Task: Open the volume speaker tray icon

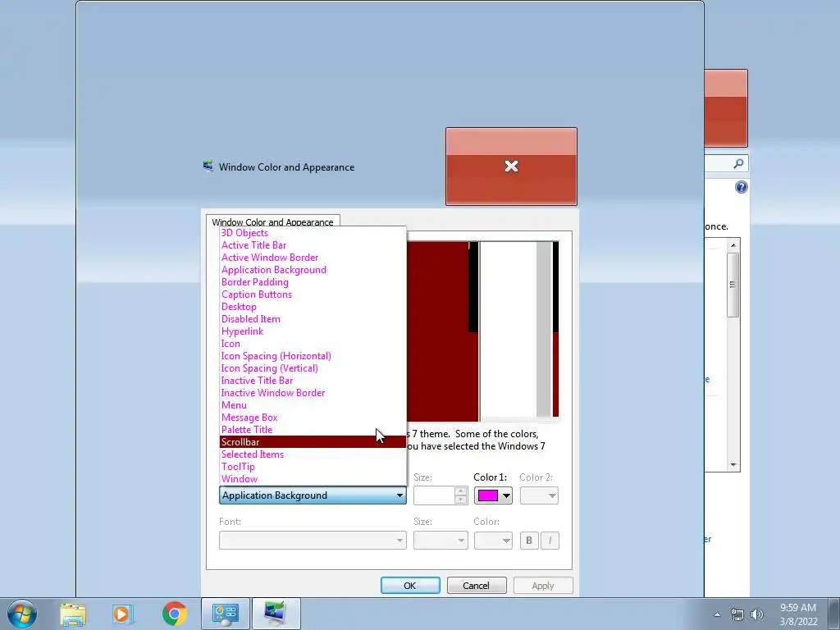Action: (757, 614)
